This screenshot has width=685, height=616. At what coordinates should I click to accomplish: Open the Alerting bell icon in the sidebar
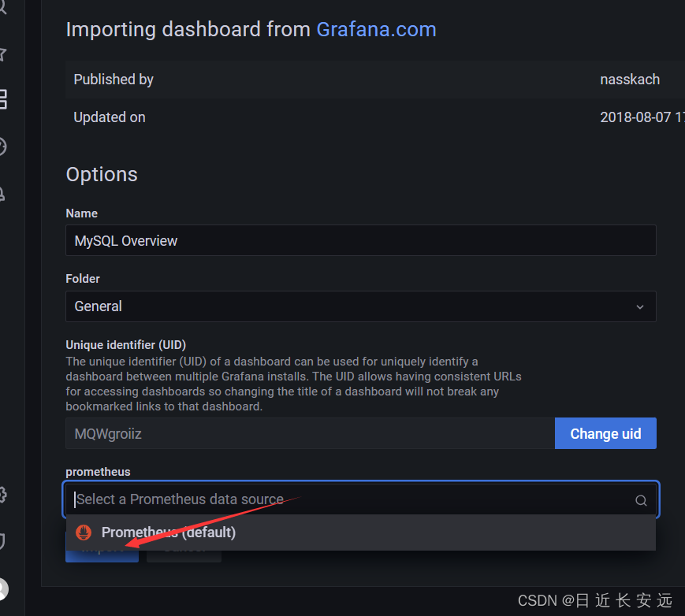(2, 194)
